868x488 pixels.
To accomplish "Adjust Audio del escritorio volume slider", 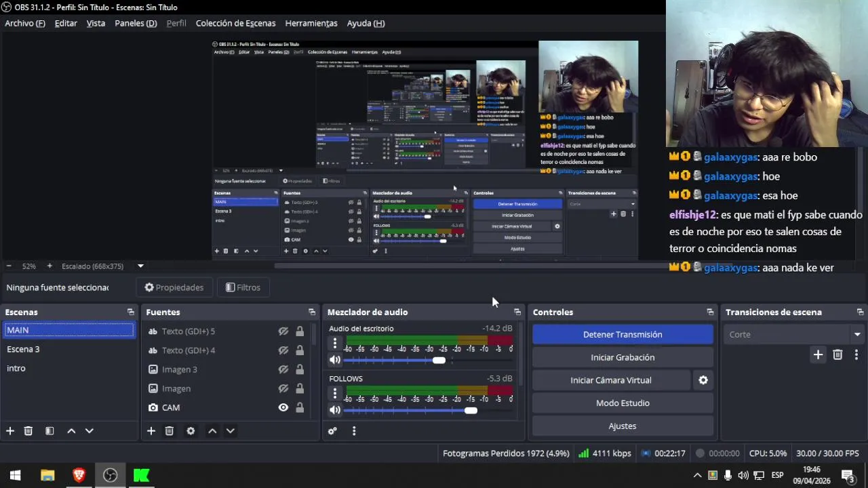I will (439, 361).
